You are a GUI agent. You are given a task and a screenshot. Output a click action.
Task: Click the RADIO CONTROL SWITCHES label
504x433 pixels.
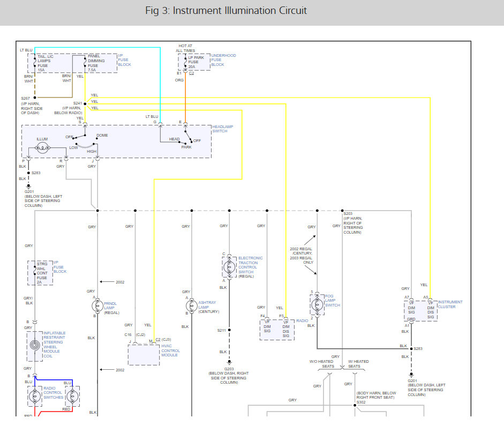coord(54,392)
